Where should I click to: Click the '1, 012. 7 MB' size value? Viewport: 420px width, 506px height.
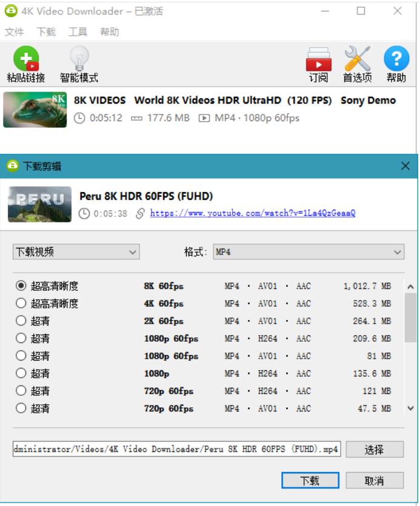[367, 286]
